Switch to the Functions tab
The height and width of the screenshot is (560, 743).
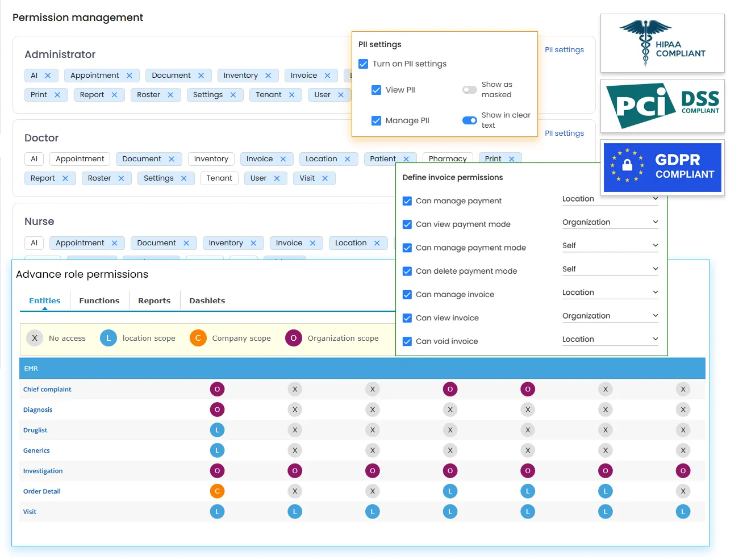click(99, 301)
